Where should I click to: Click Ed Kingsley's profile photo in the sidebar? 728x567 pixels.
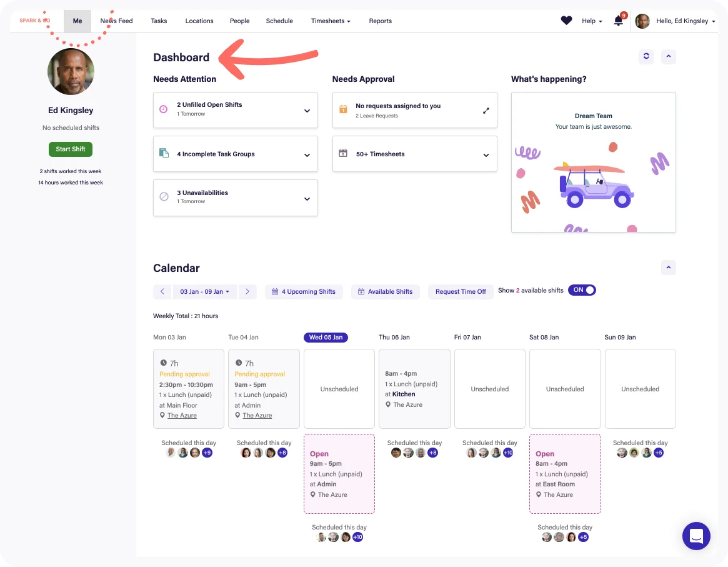(71, 72)
